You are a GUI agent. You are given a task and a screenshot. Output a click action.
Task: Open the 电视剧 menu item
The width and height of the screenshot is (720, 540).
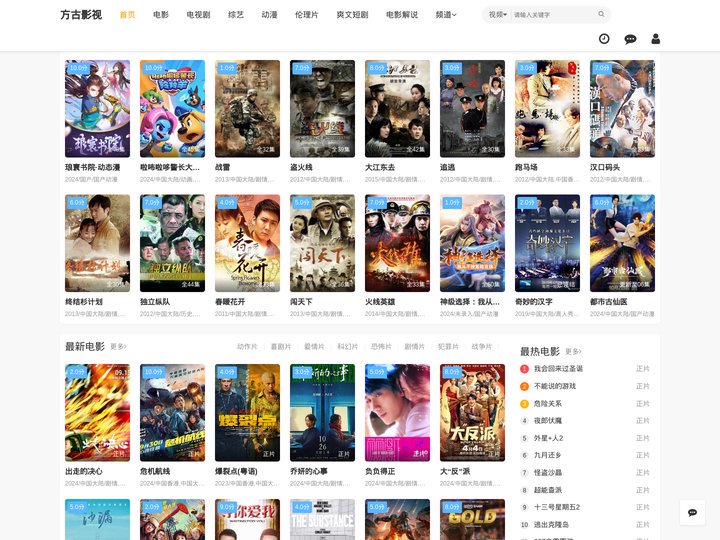coord(198,15)
